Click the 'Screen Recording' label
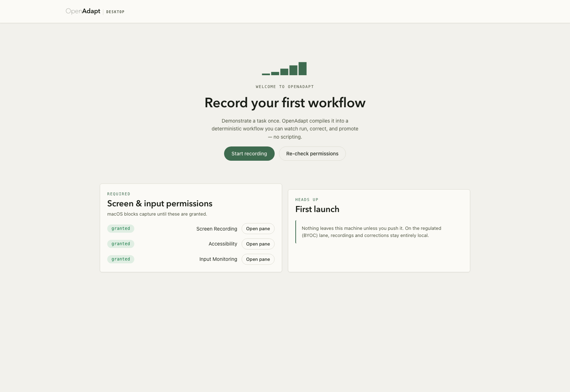This screenshot has height=392, width=570. tap(217, 229)
